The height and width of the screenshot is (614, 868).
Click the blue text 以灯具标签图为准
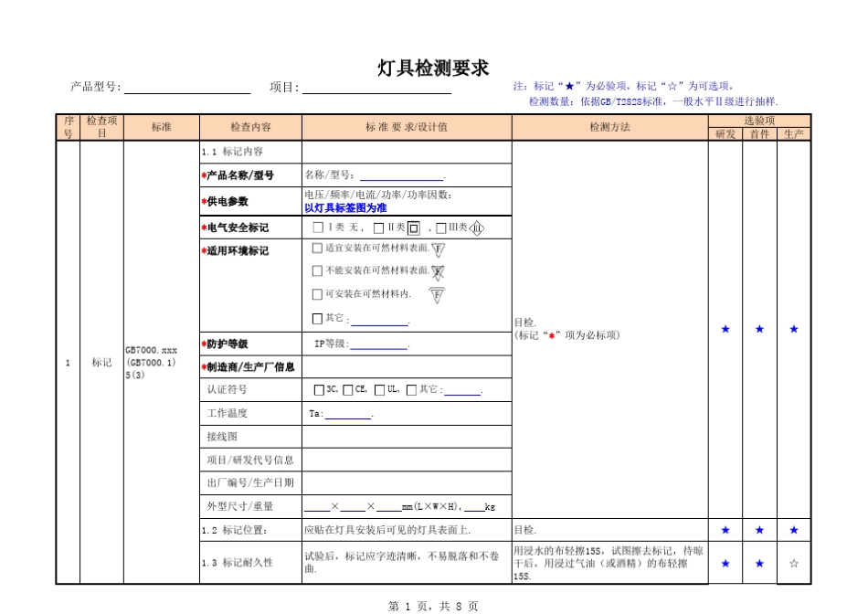[345, 208]
